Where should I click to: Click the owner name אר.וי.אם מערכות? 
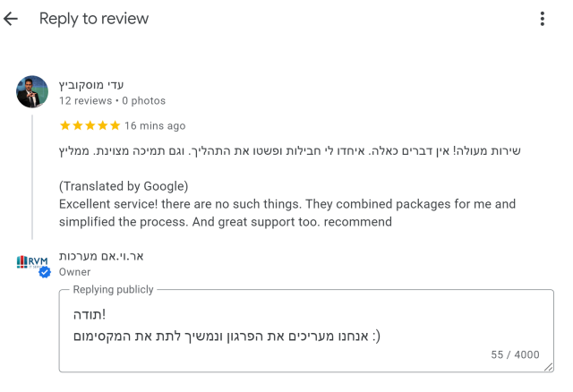[x=101, y=257]
